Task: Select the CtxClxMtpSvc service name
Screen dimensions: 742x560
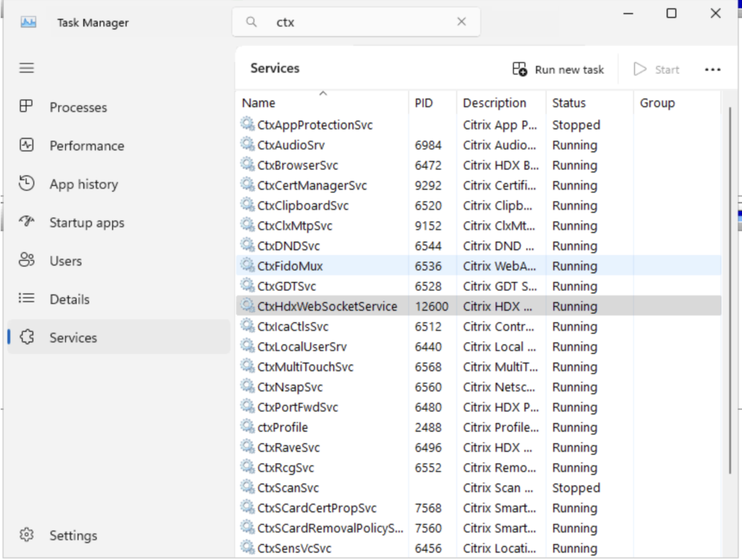Action: pos(295,226)
